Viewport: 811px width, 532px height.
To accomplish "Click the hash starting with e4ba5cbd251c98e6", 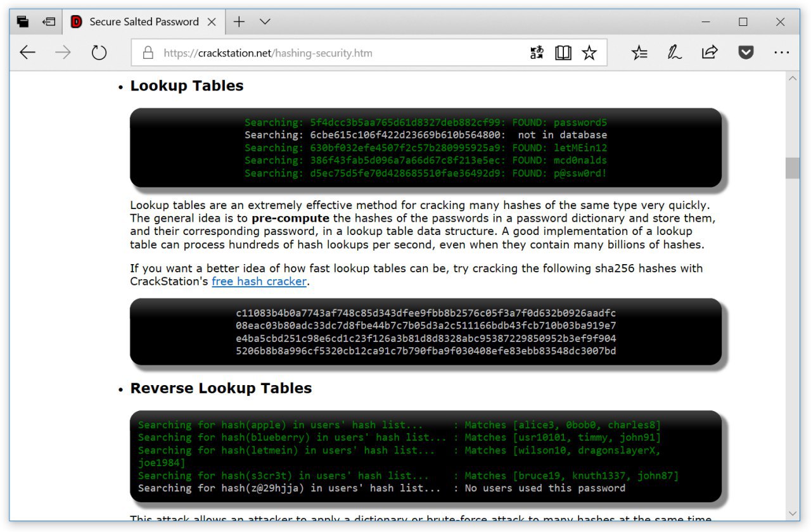I will [x=426, y=338].
